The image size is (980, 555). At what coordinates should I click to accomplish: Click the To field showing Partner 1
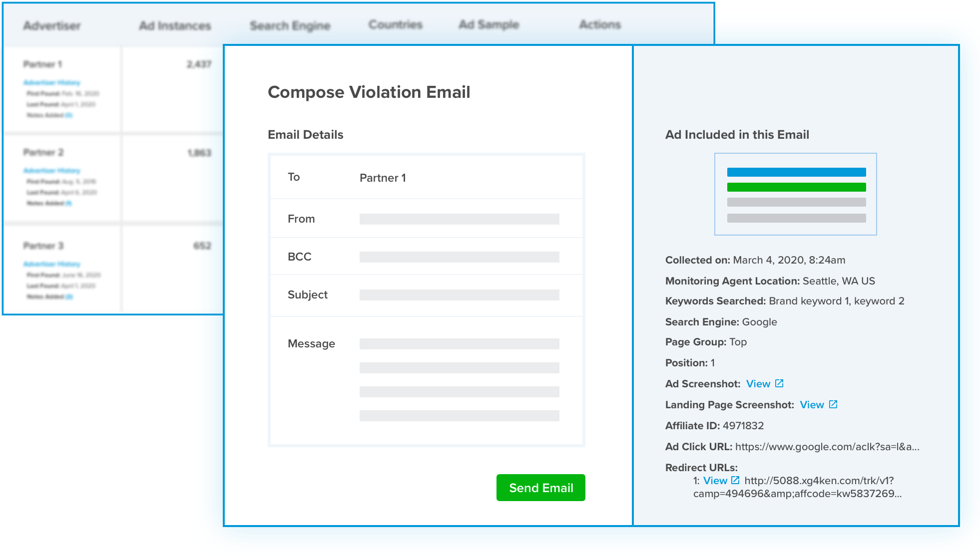pyautogui.click(x=383, y=178)
